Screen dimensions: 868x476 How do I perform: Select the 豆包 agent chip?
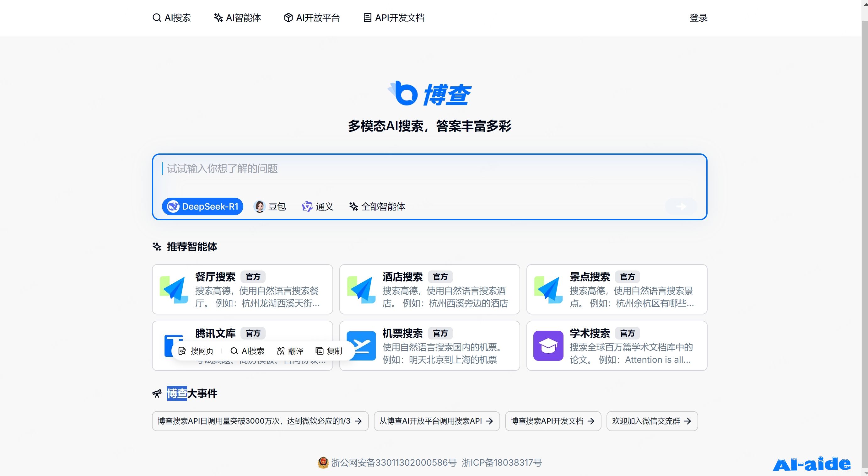point(270,206)
